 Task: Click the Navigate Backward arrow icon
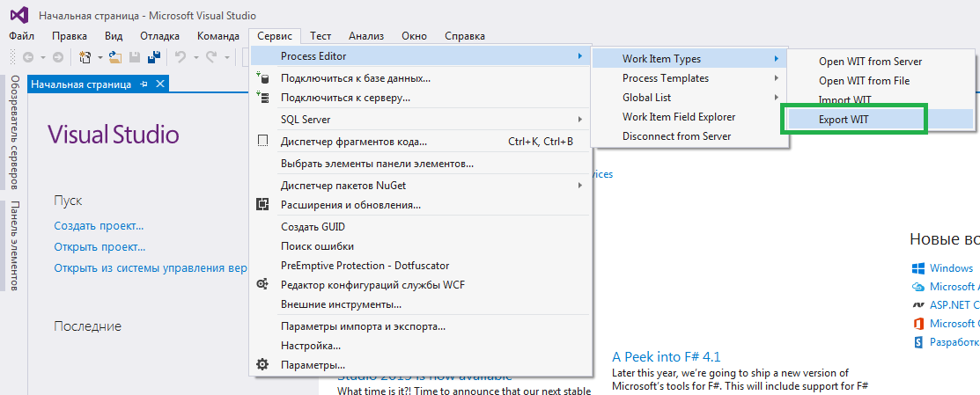[28, 57]
